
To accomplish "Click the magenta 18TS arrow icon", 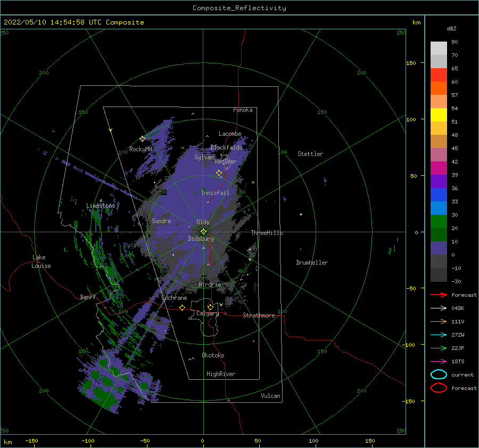I will (439, 362).
